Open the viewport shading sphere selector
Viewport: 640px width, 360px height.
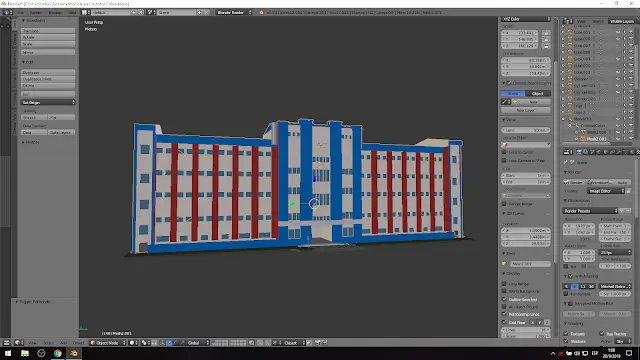point(132,343)
